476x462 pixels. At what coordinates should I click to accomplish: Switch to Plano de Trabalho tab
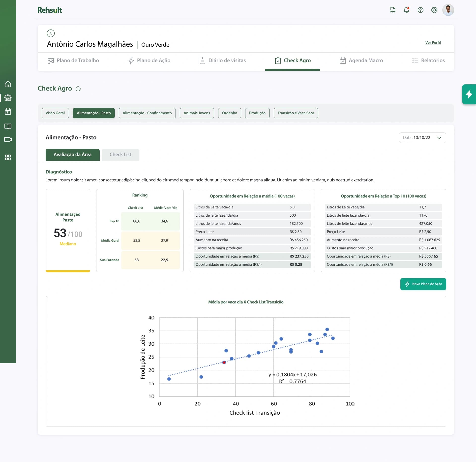[73, 61]
